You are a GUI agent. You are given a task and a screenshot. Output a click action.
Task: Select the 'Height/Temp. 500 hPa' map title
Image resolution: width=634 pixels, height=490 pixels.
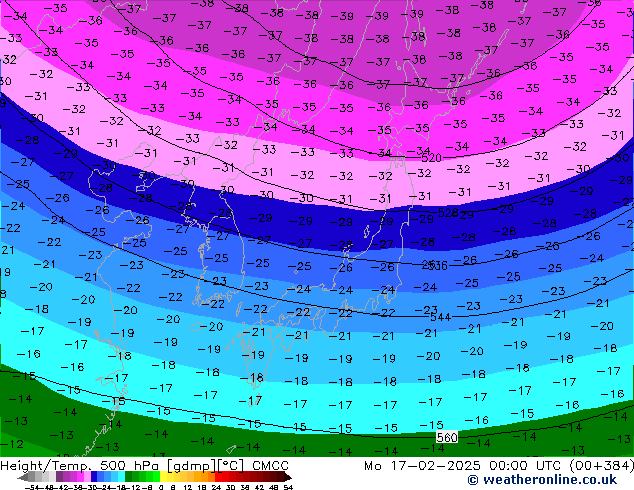[81, 466]
